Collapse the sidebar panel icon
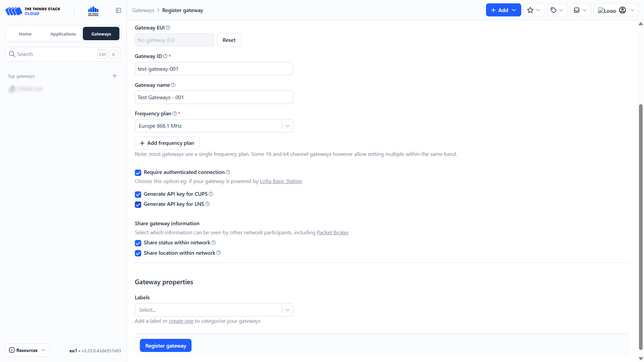 coord(118,11)
